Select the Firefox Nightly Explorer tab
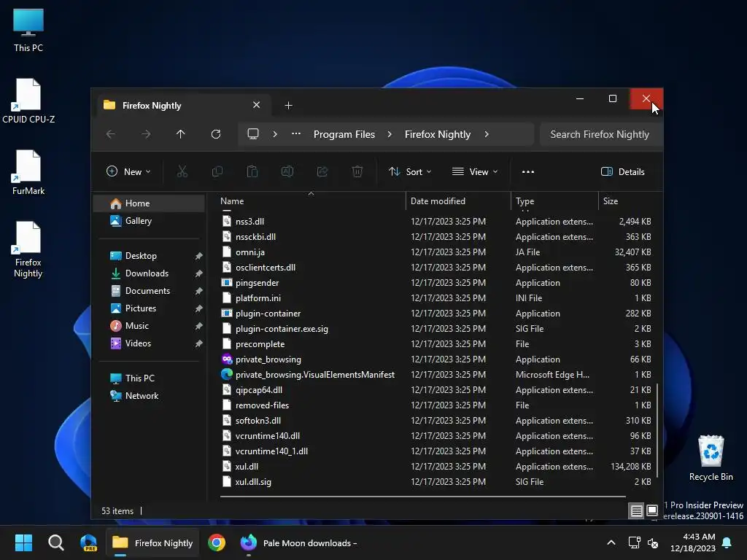 pyautogui.click(x=185, y=105)
